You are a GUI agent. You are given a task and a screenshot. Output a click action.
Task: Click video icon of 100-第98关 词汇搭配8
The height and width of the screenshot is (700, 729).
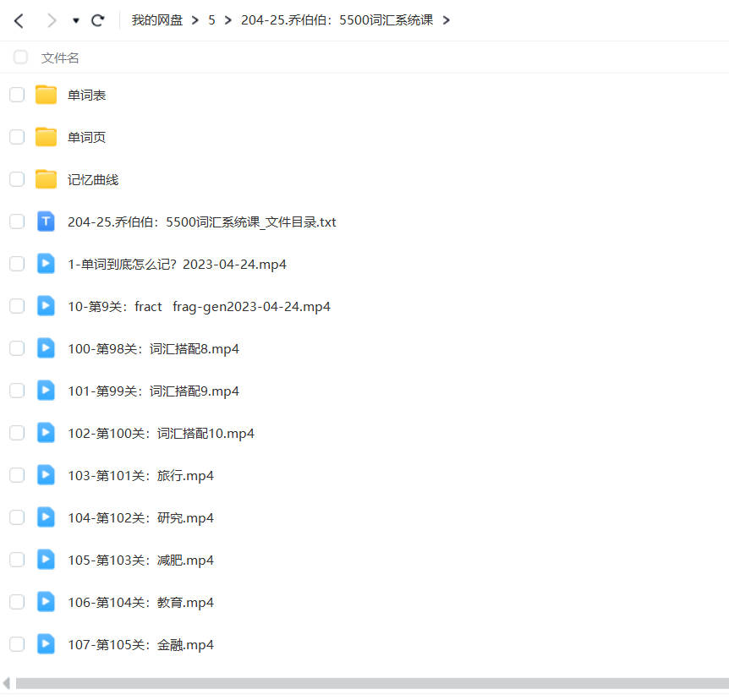[46, 348]
